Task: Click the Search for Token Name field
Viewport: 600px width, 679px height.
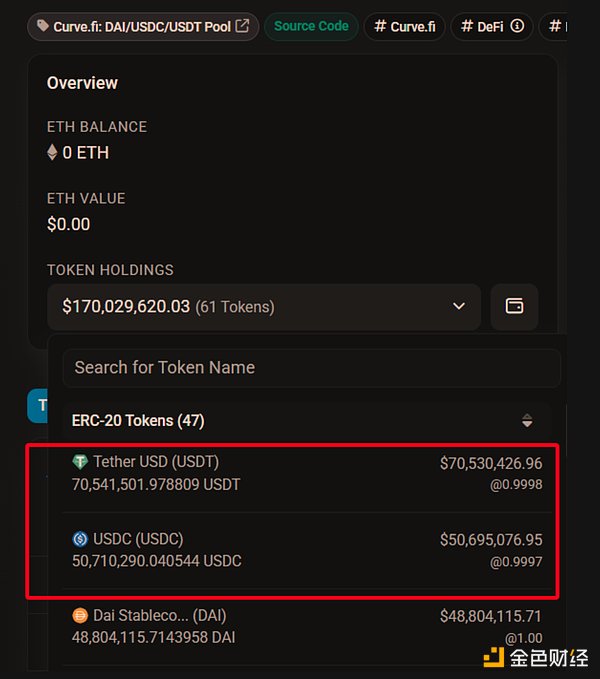Action: 311,368
